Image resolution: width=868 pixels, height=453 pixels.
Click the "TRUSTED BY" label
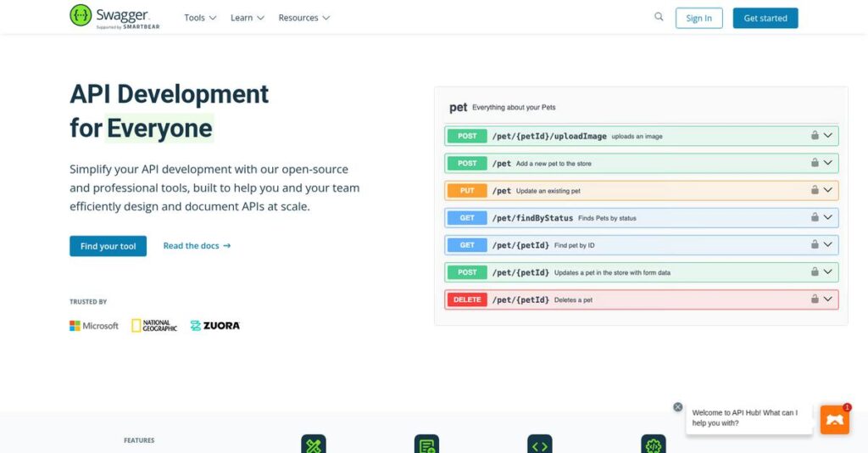click(x=88, y=302)
